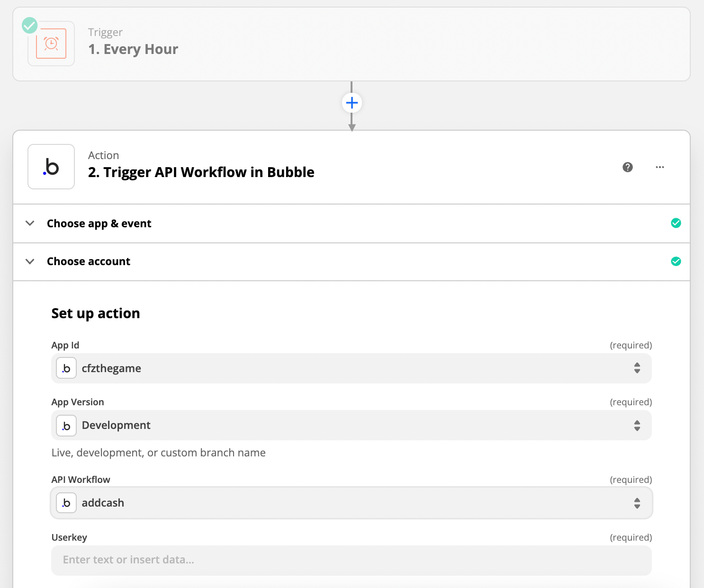Click the Action label above step title
This screenshot has width=704, height=588.
tap(103, 155)
